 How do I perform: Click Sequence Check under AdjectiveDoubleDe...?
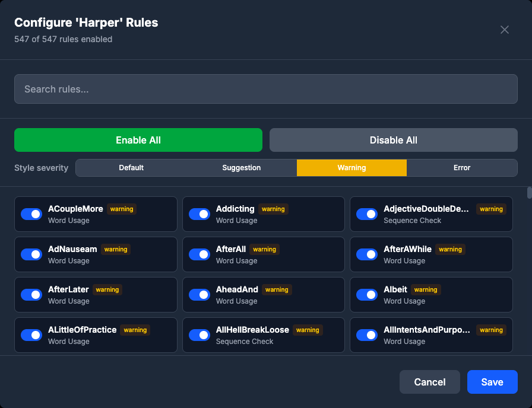tap(412, 221)
